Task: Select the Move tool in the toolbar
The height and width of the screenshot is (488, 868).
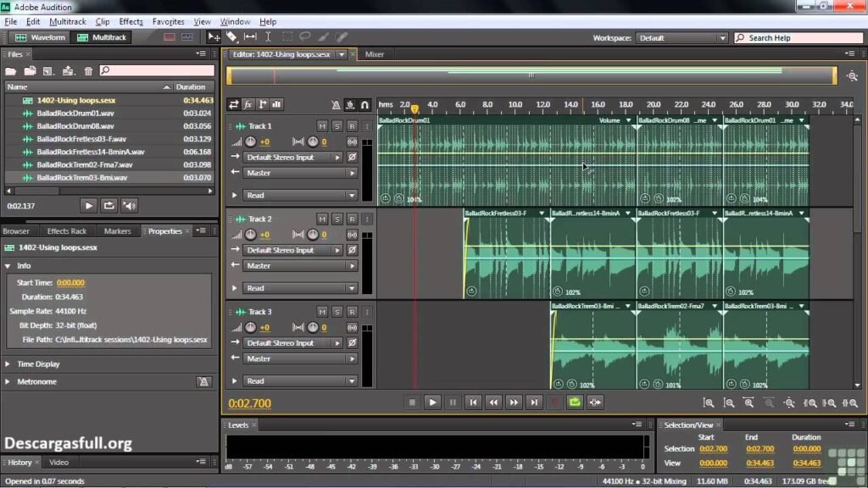Action: pos(214,36)
